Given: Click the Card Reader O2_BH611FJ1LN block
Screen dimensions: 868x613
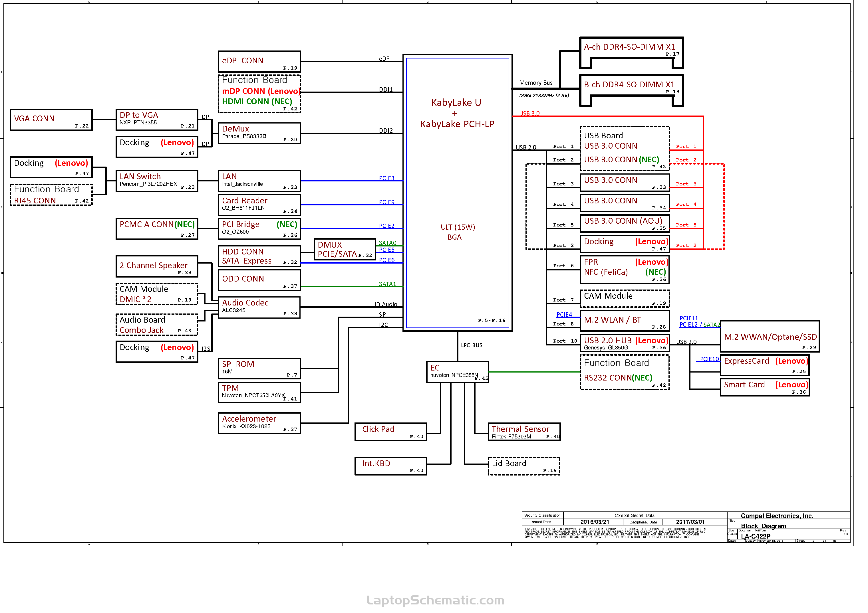Looking at the screenshot, I should 259,205.
